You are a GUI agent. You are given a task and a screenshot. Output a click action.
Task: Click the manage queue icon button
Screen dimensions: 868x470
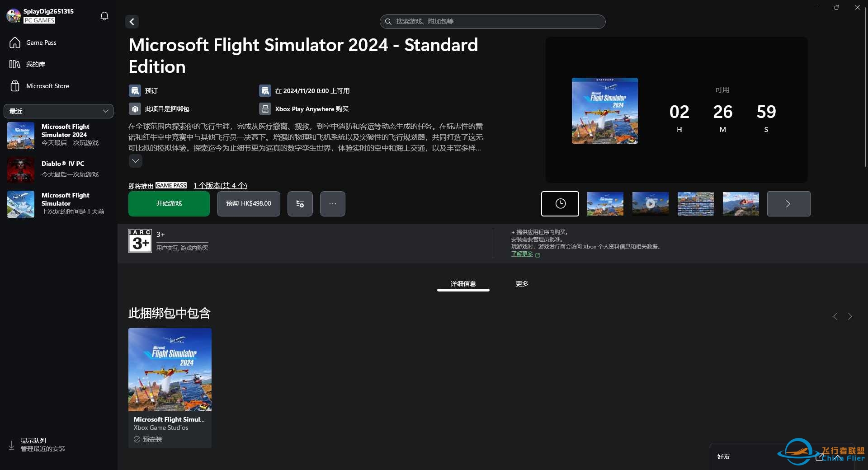point(300,204)
